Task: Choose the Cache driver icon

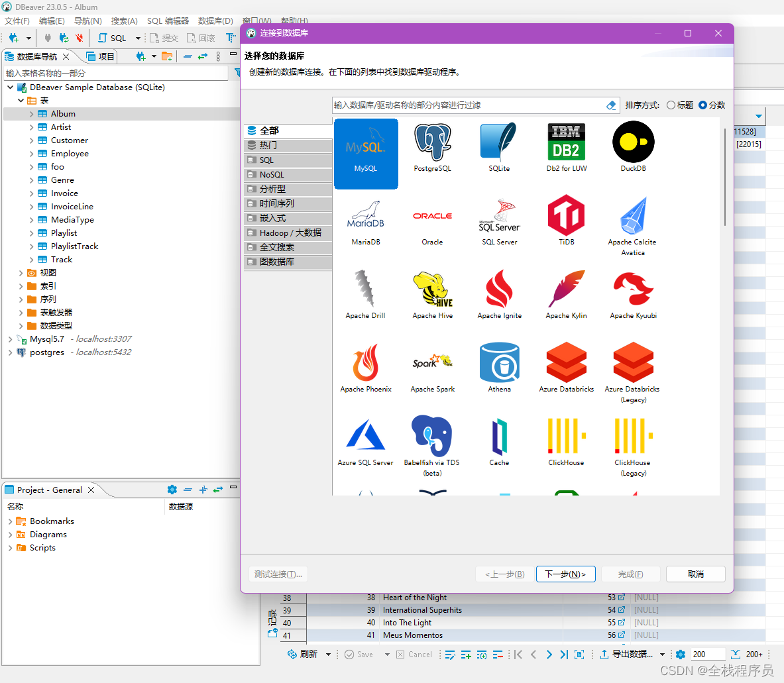Action: [499, 442]
